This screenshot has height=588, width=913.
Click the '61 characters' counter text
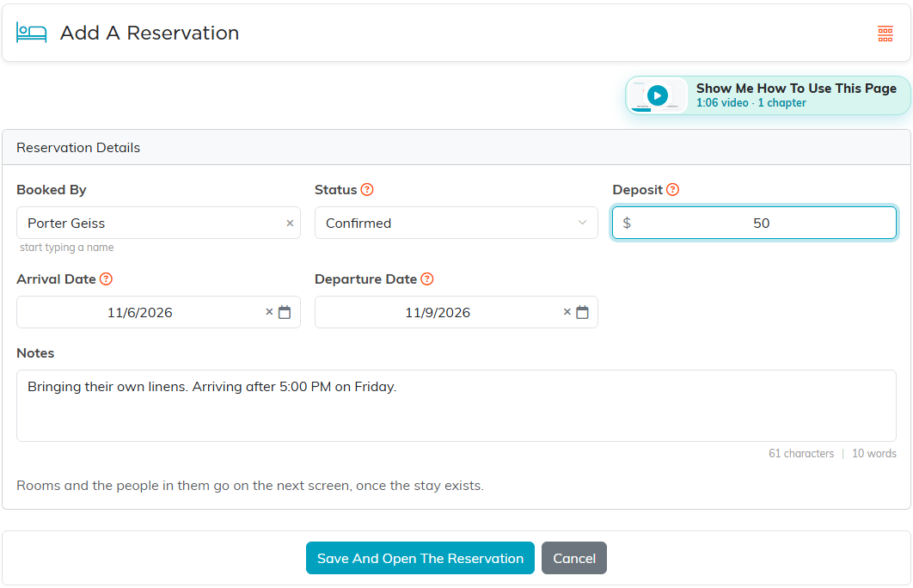pyautogui.click(x=801, y=454)
